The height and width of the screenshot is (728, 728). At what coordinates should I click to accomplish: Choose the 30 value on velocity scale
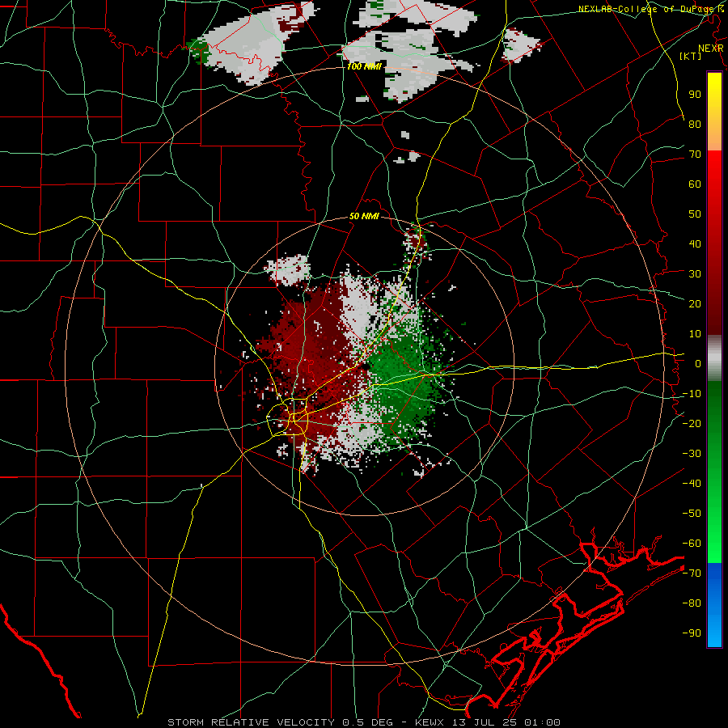click(x=695, y=274)
